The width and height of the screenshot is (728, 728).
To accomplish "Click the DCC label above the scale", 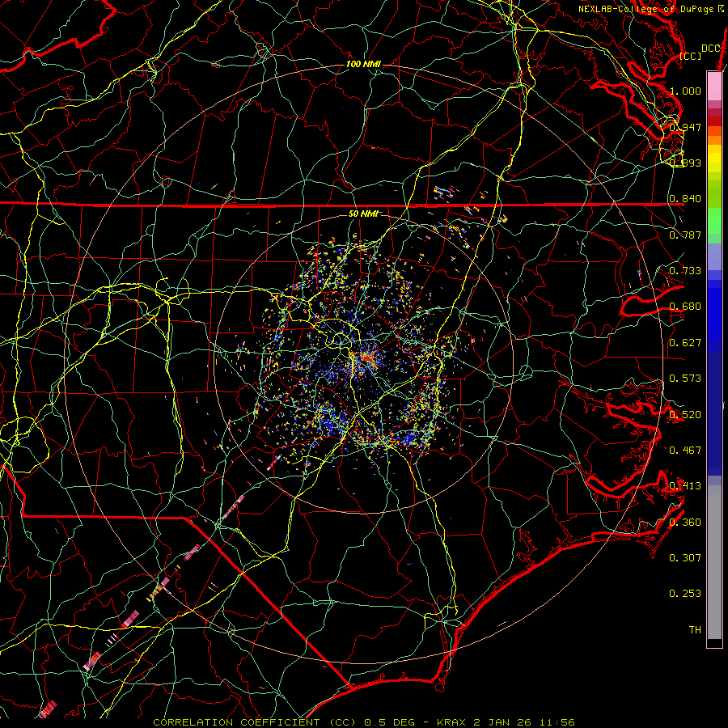I will pos(711,49).
